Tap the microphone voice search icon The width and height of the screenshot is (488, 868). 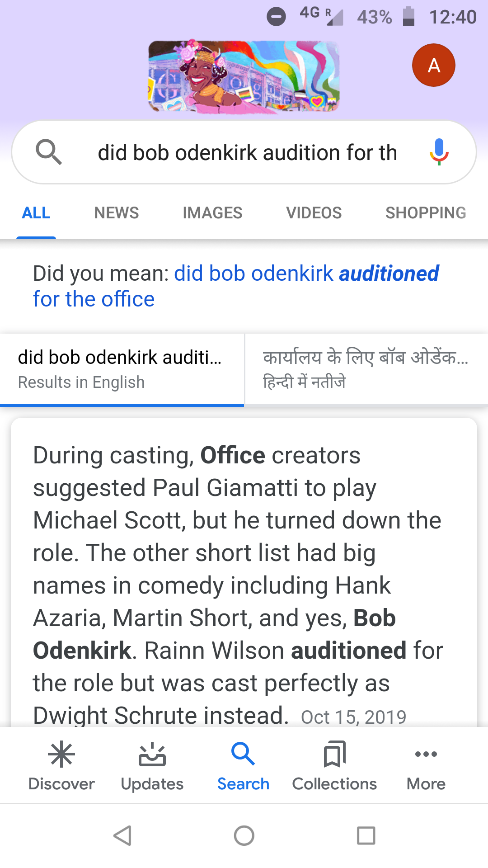(x=439, y=152)
